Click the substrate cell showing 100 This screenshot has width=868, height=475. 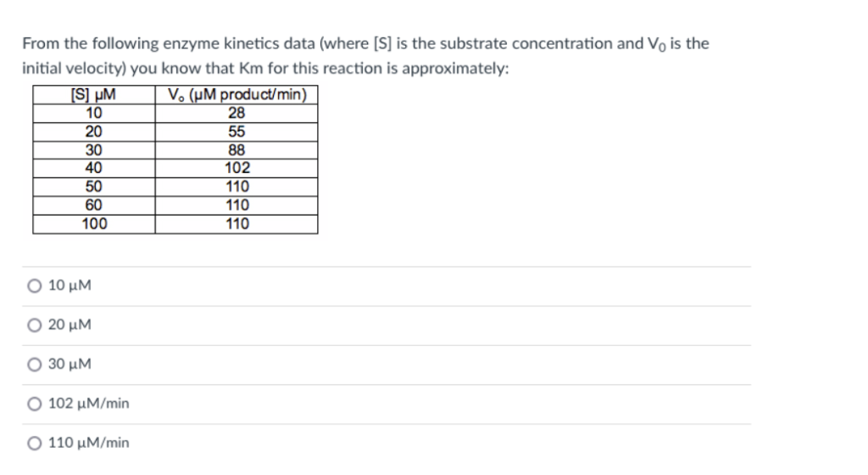point(94,224)
